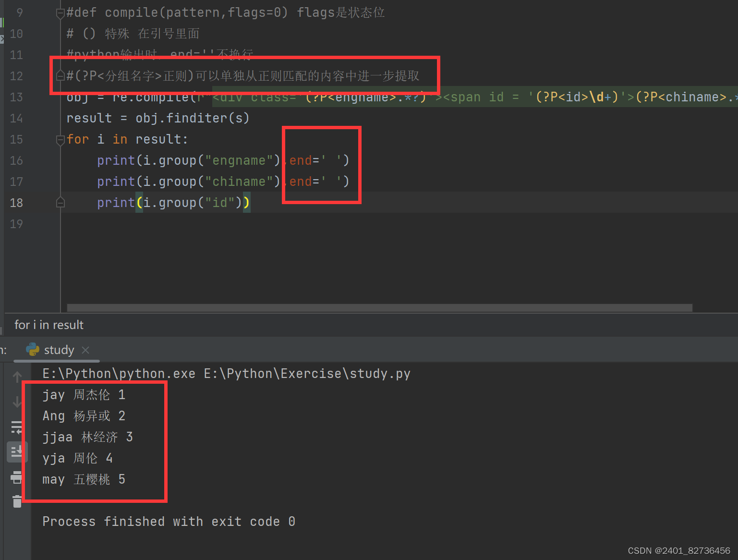Click console output 'jjaa 林经济 3'

pyautogui.click(x=88, y=437)
